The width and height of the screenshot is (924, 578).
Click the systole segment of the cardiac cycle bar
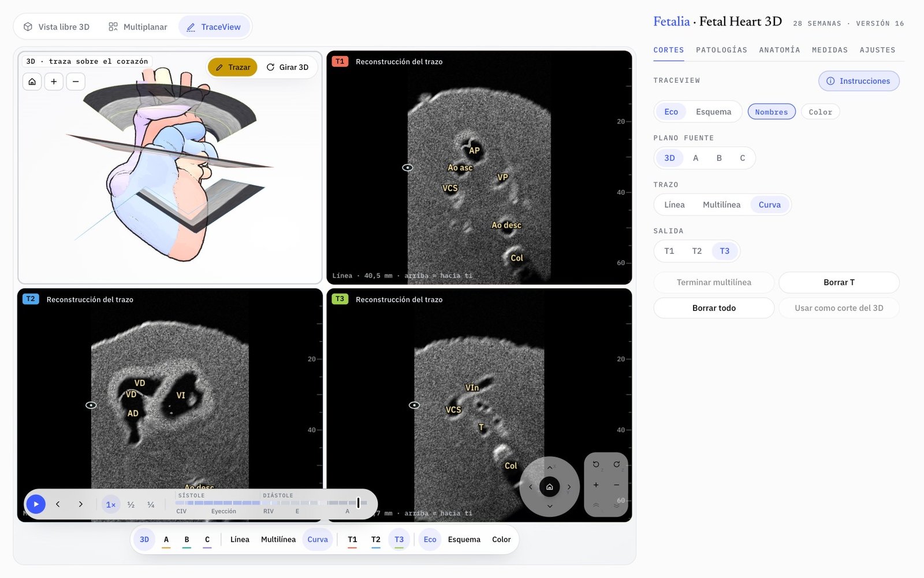[218, 503]
